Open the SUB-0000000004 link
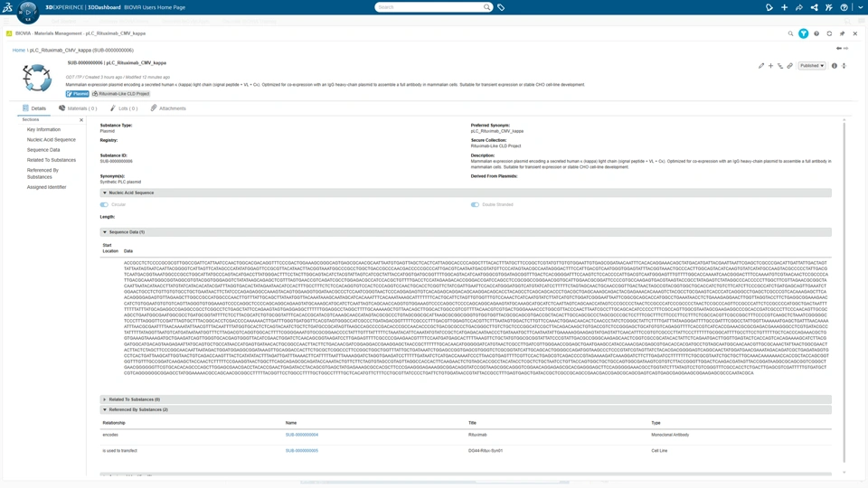 click(302, 435)
